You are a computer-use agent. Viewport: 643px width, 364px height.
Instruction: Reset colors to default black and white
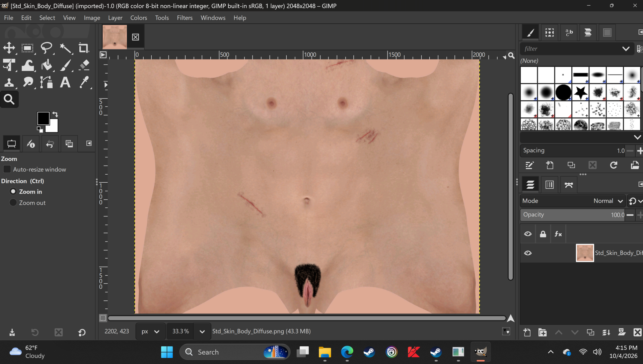[40, 129]
